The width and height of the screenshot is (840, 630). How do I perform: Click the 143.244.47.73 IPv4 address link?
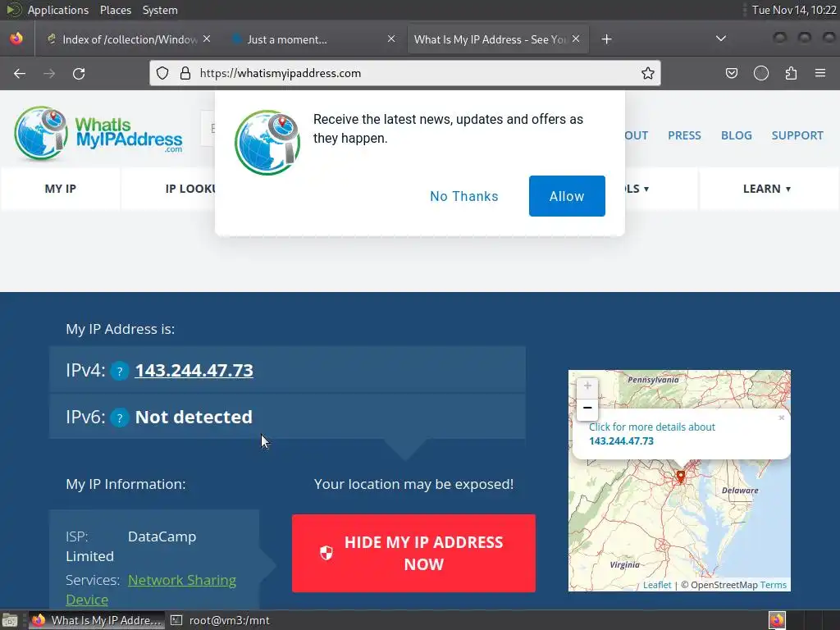point(194,370)
